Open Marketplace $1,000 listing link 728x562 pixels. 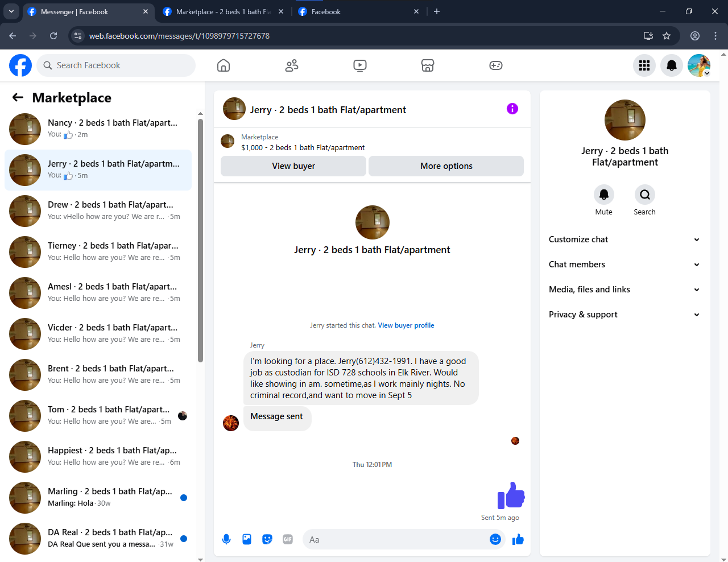pyautogui.click(x=303, y=147)
